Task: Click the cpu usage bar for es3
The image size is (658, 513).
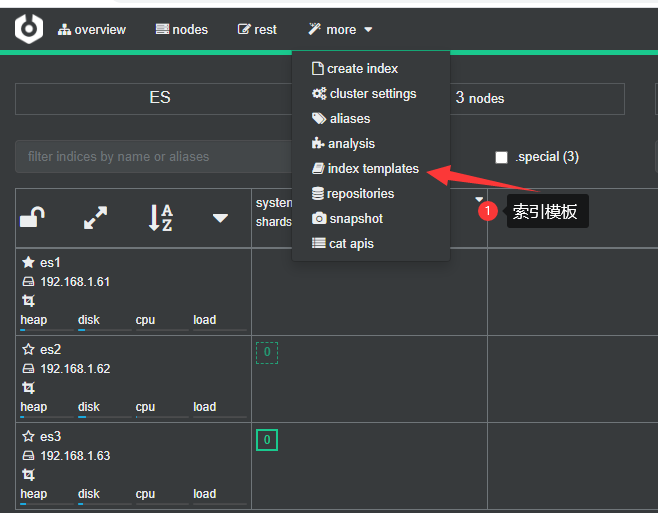Action: (x=162, y=504)
